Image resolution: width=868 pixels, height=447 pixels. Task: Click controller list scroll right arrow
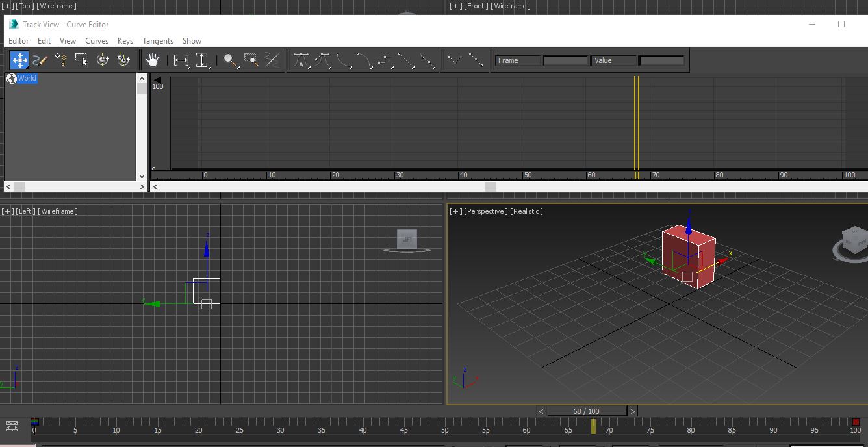(142, 186)
